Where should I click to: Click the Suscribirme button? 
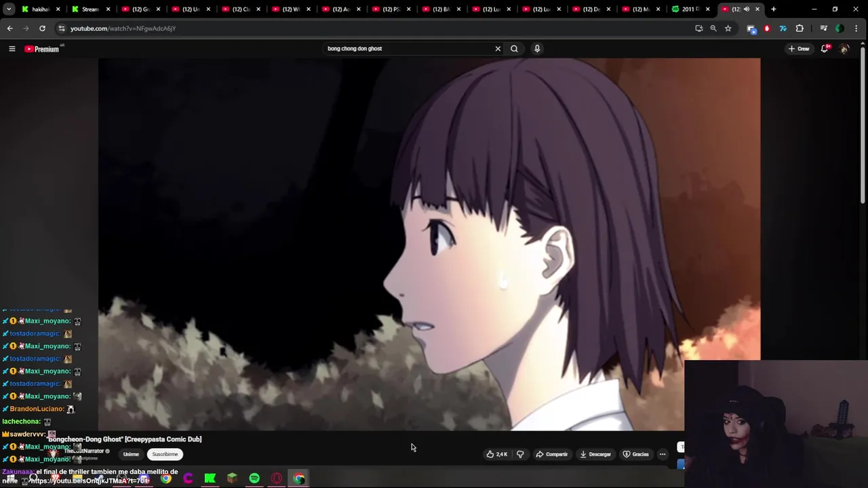click(x=165, y=454)
